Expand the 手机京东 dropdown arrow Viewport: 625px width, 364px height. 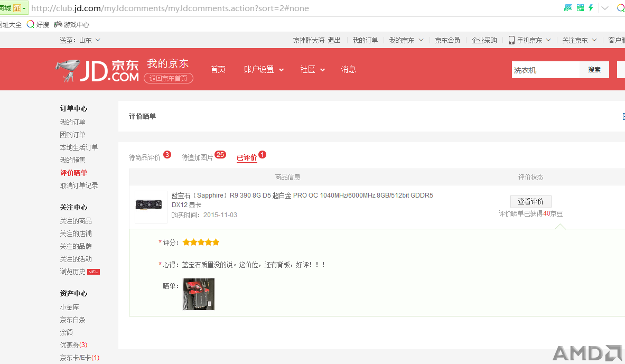click(548, 40)
